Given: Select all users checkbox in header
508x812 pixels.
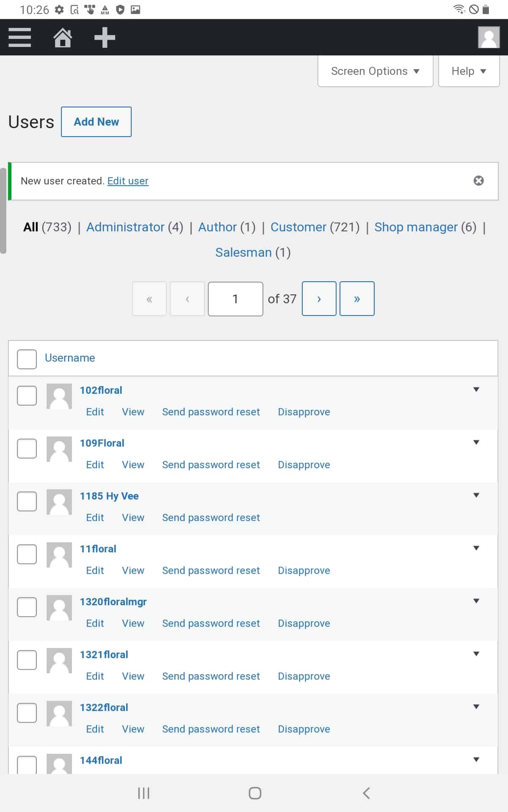Looking at the screenshot, I should (x=27, y=359).
